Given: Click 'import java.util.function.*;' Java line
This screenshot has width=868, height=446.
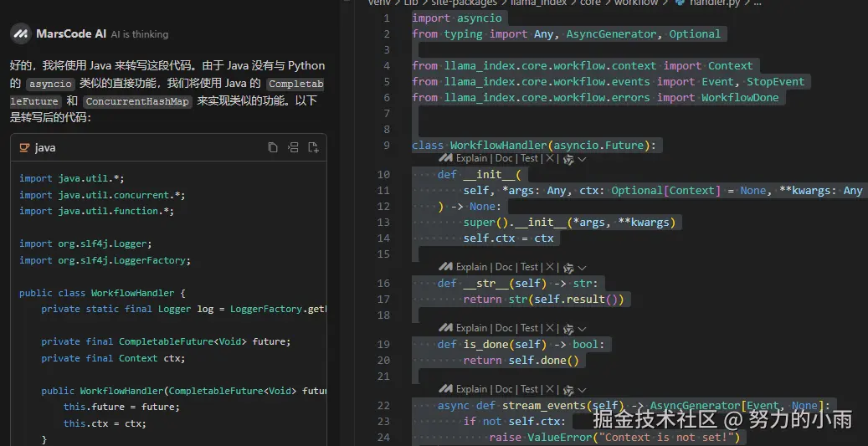Looking at the screenshot, I should pos(97,211).
